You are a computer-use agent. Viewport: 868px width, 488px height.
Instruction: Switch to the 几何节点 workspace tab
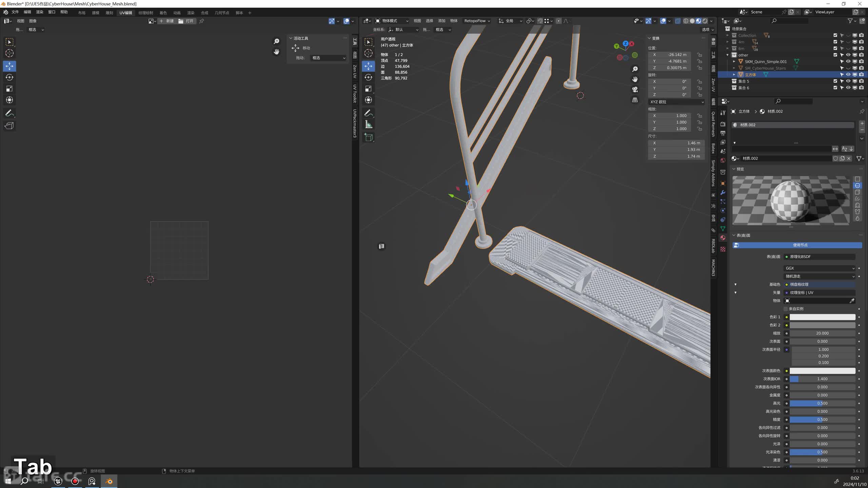click(x=222, y=13)
